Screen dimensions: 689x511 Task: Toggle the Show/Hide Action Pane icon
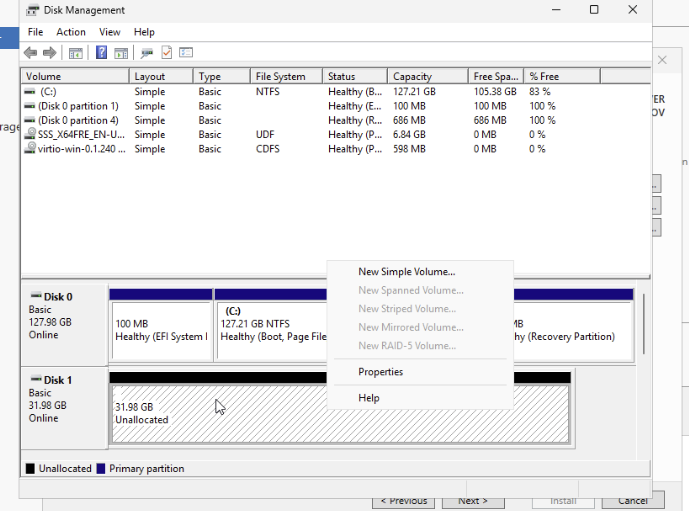[120, 53]
